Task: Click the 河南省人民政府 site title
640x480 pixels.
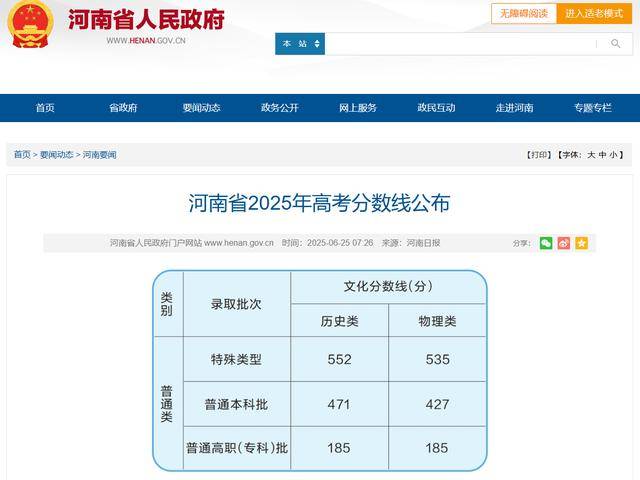Action: [x=146, y=19]
